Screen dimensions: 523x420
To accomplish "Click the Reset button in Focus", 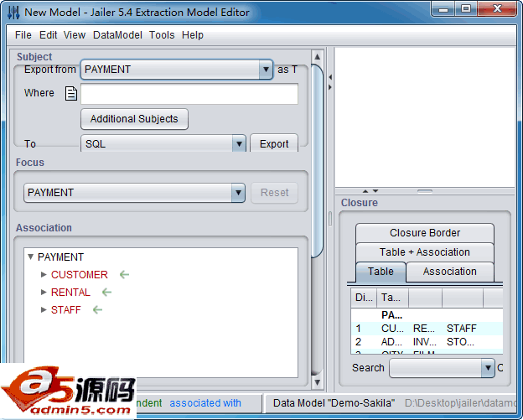I will coord(275,193).
